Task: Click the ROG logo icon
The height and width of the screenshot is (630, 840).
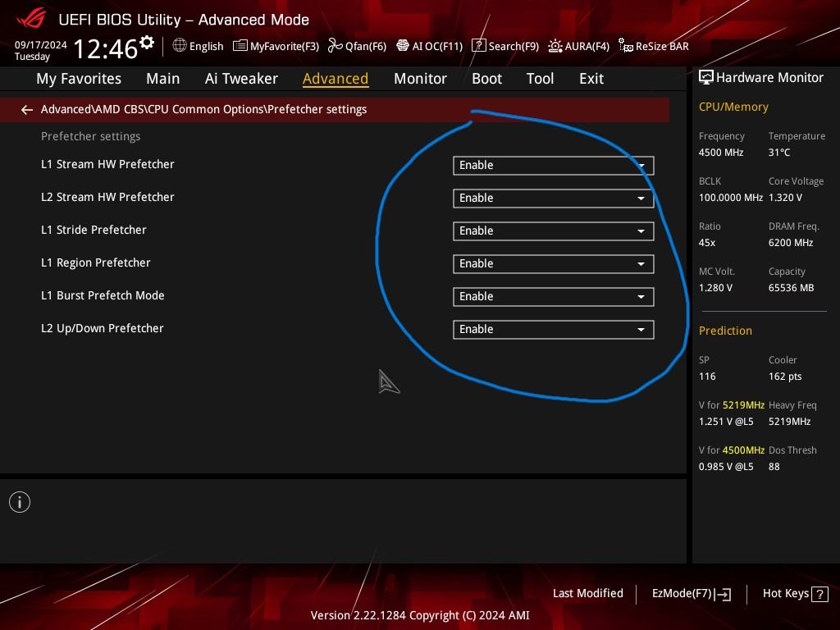Action: (x=31, y=18)
